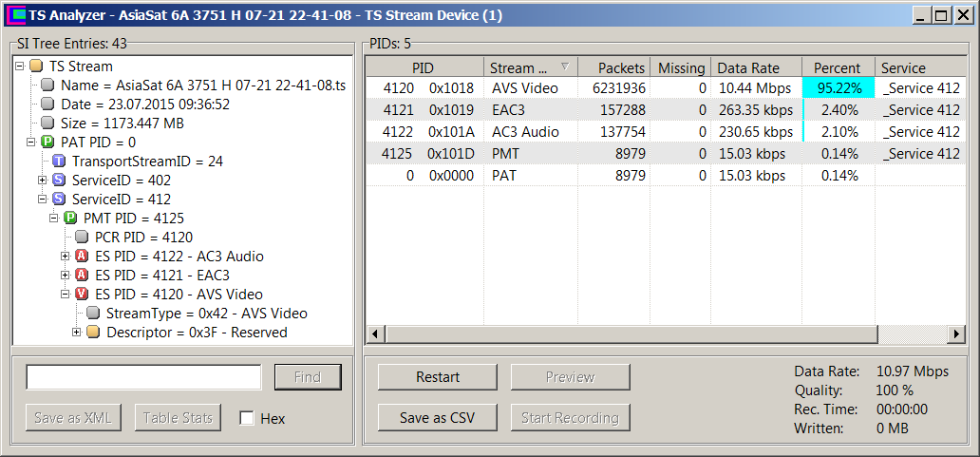Enable the Hex checkbox
This screenshot has width=980, height=457.
coord(247,418)
